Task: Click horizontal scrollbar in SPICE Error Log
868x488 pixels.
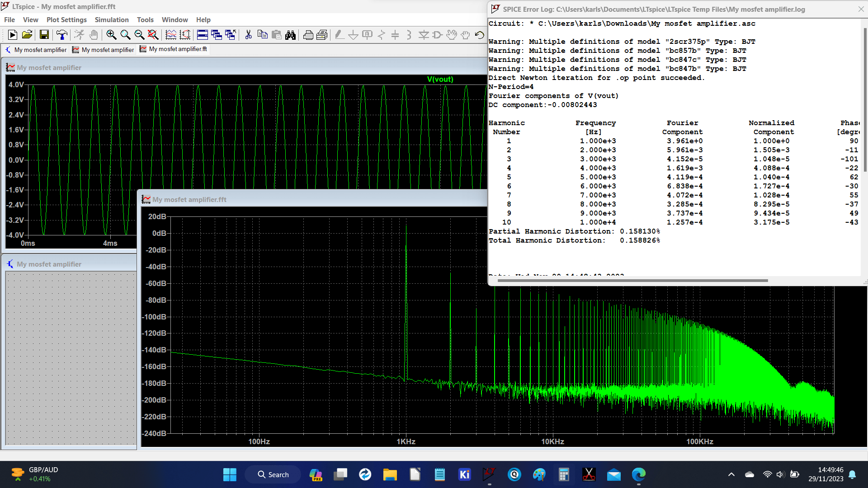Action: coord(632,281)
